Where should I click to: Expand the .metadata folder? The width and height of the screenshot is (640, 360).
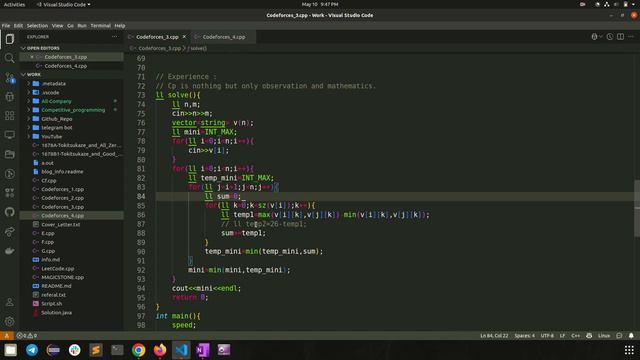(29, 84)
